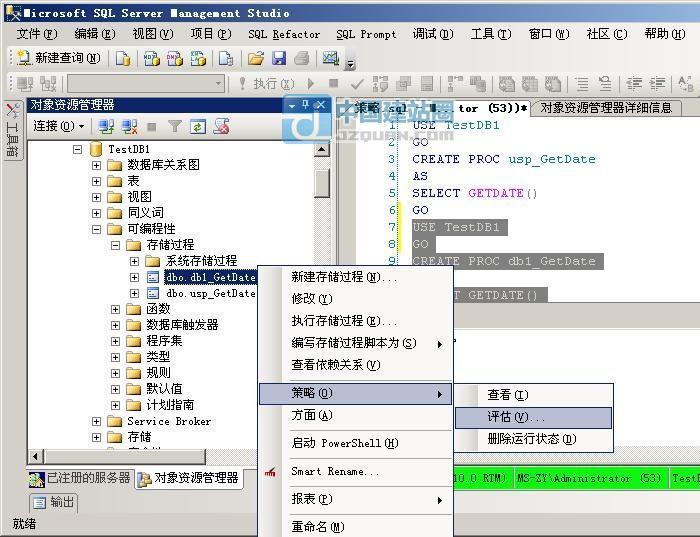Collapse the 可编程性 folder

[96, 229]
